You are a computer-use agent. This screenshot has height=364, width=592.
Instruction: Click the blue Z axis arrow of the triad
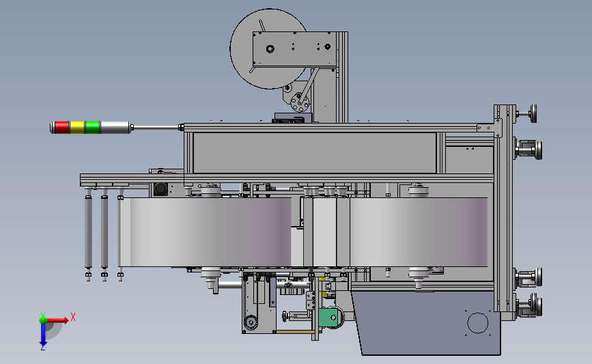pos(43,335)
